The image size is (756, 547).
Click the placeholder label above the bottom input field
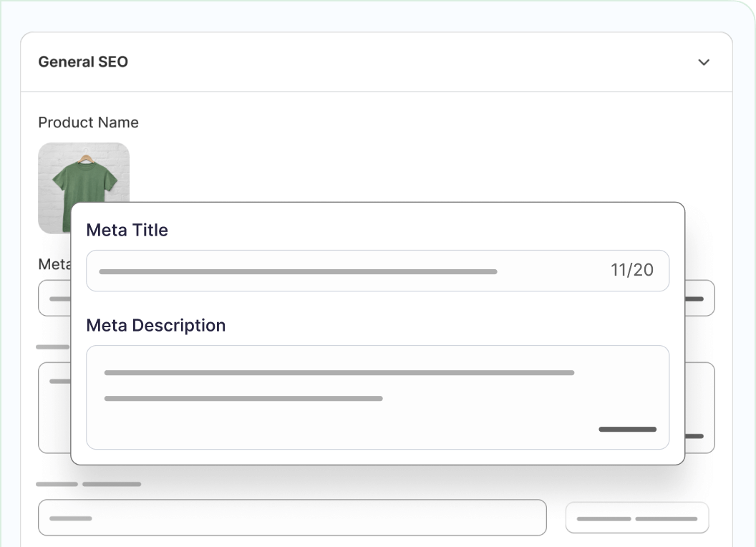(x=88, y=485)
